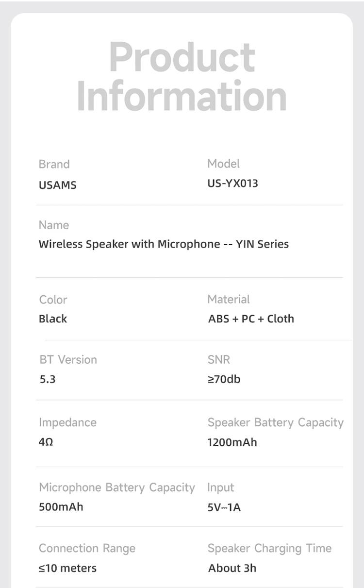Click the Black color value
Viewport: 364px width, 588px height.
coord(53,319)
